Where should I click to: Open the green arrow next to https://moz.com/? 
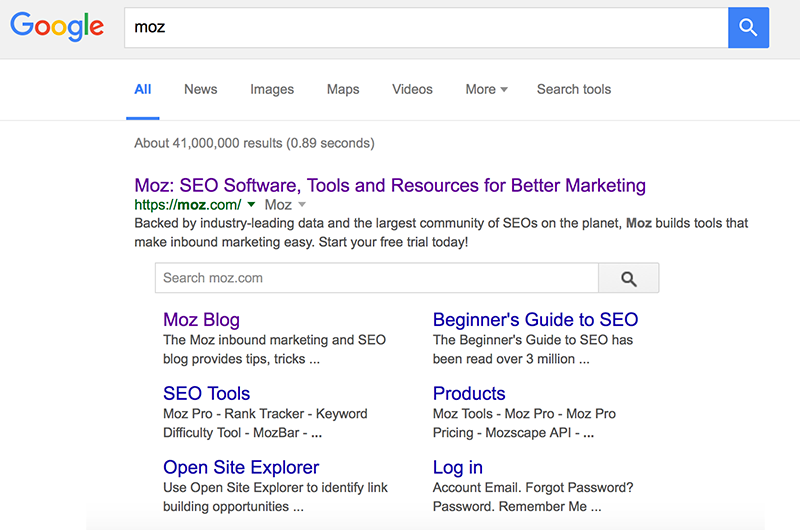click(251, 205)
